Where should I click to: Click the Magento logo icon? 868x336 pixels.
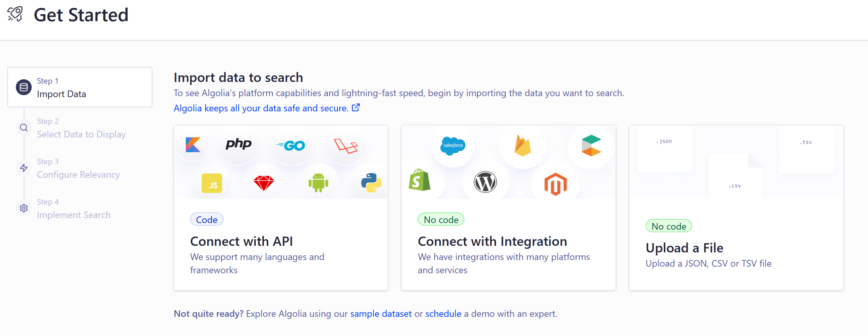click(556, 184)
